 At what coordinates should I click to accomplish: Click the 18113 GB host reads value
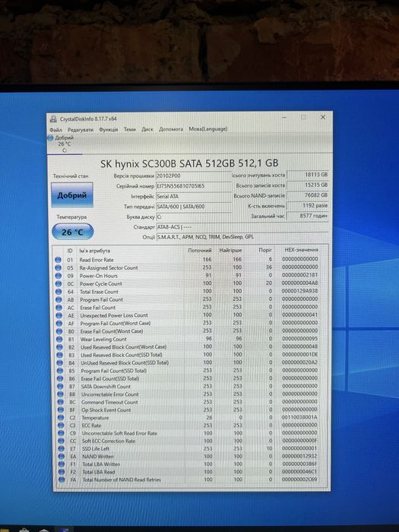pyautogui.click(x=308, y=174)
